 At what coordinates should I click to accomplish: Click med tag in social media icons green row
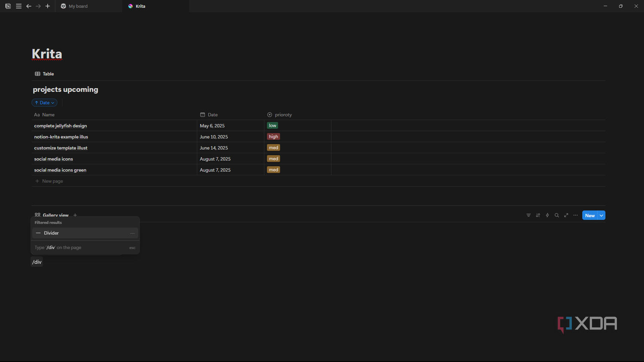point(273,170)
